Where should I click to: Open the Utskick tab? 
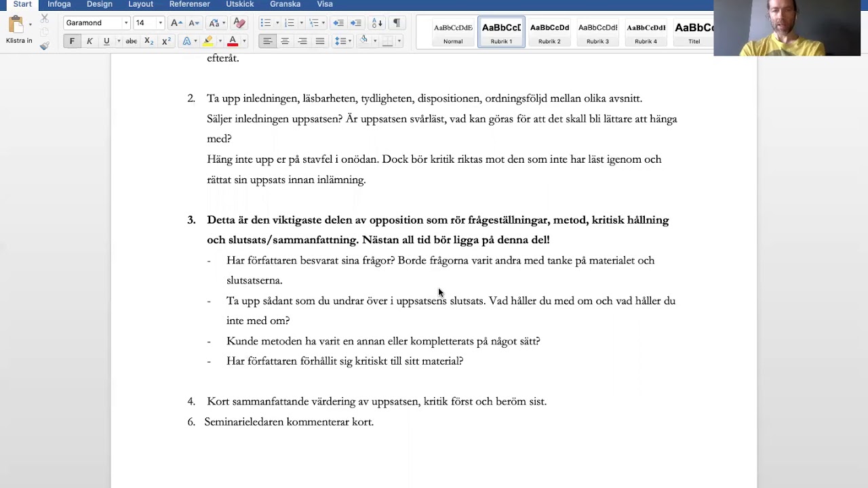click(x=239, y=4)
